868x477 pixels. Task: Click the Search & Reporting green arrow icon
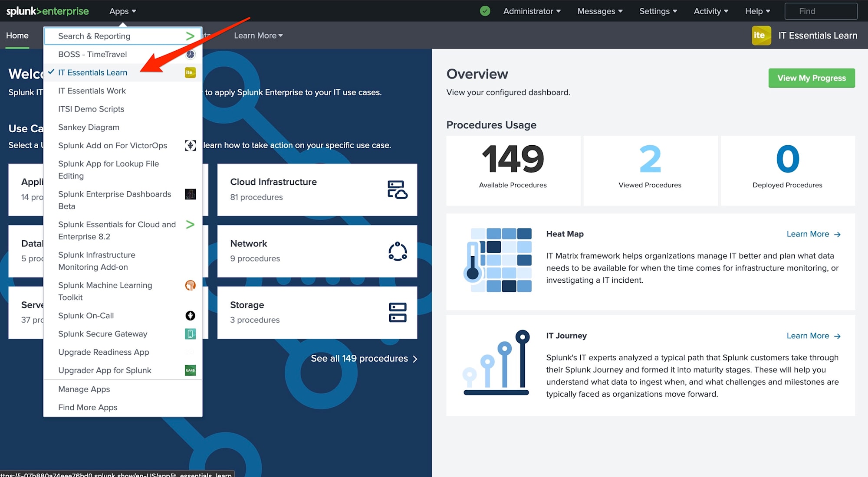tap(190, 36)
